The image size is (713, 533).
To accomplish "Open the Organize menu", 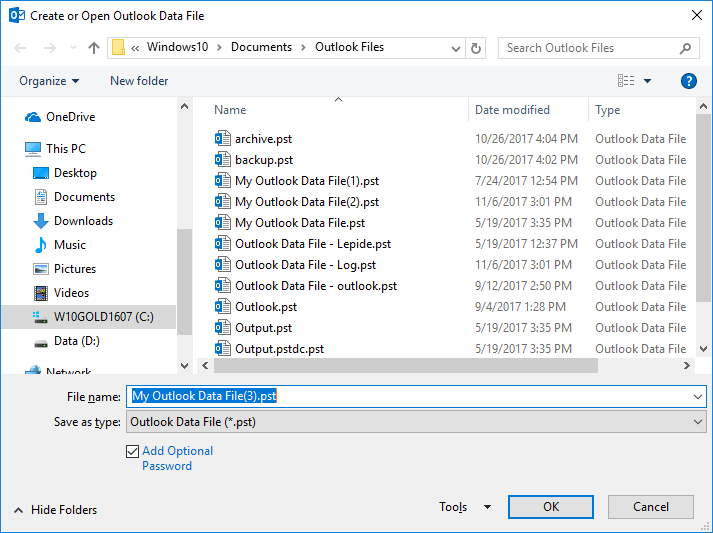I will coord(48,81).
